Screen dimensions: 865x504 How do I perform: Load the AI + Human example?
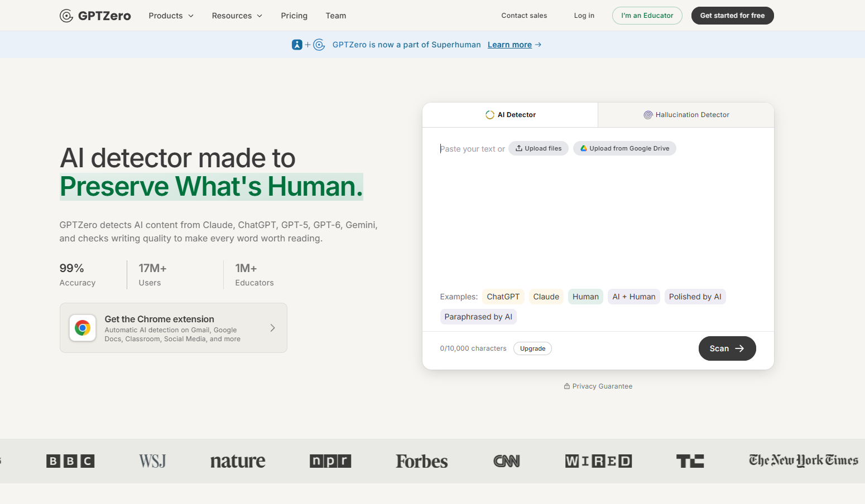[634, 297]
